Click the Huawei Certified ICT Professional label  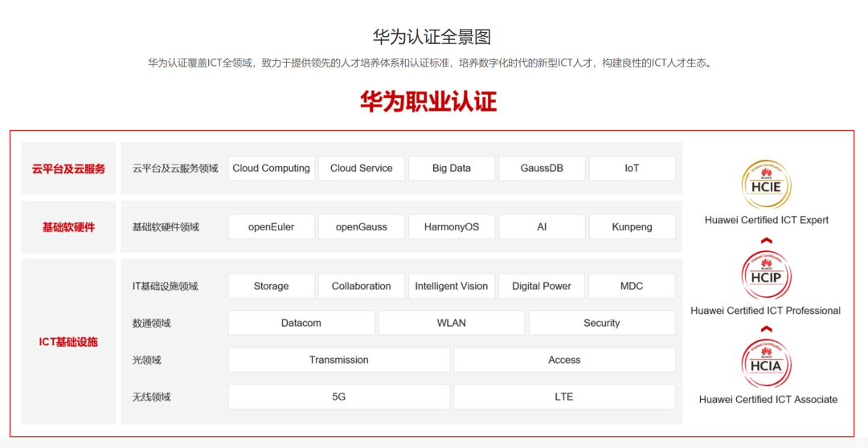click(x=766, y=311)
